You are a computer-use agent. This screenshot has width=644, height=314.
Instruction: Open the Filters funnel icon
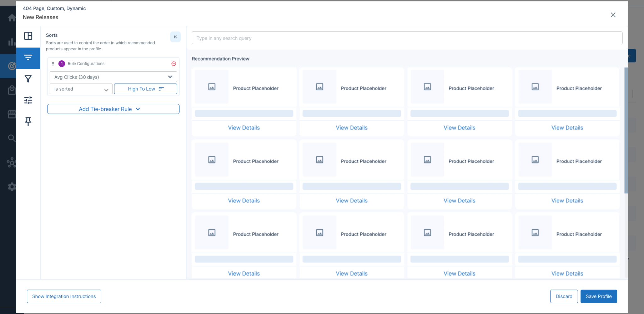point(28,79)
